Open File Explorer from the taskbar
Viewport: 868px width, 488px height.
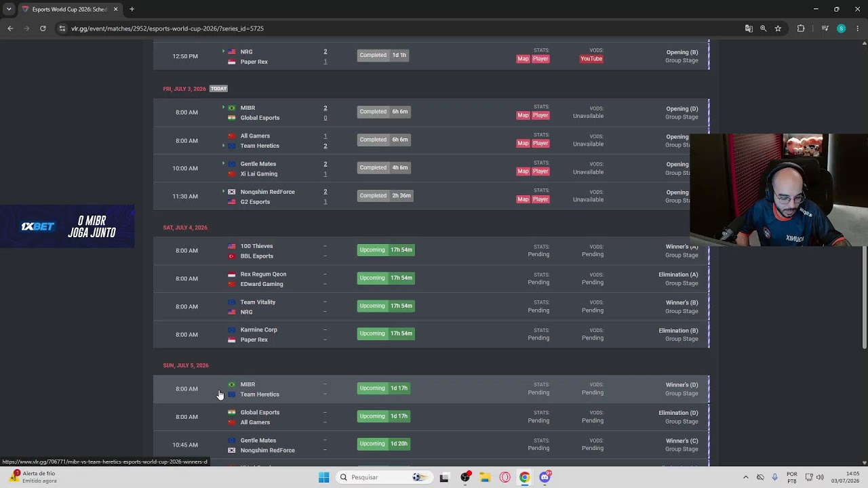tap(485, 477)
